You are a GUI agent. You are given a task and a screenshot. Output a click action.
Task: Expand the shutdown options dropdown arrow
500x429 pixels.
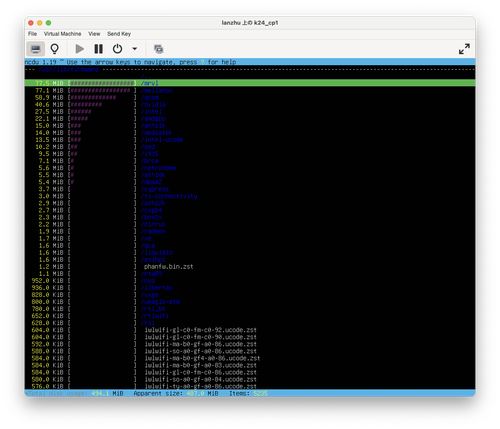point(135,49)
